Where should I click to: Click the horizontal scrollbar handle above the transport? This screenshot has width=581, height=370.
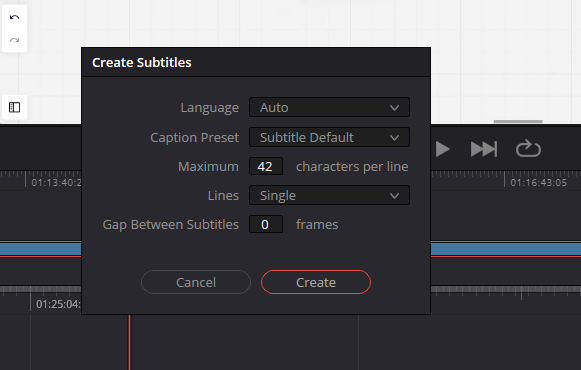pyautogui.click(x=518, y=121)
